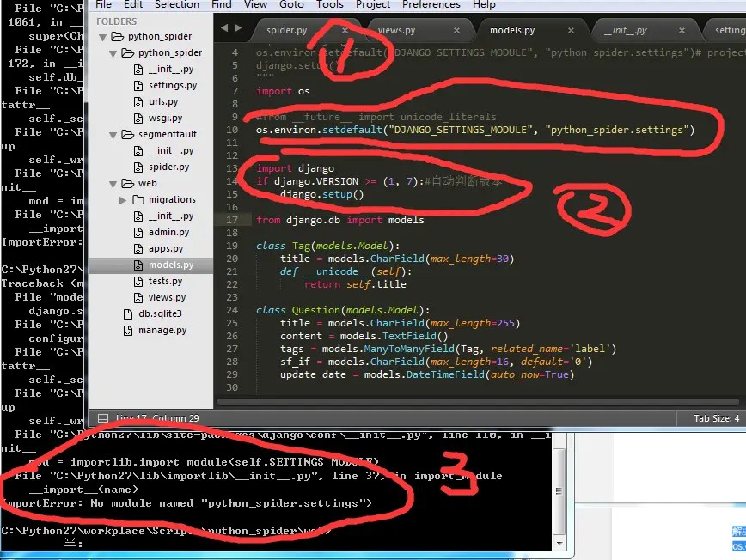Screen dimensions: 746x560
Task: Click the apps.py file icon
Action: point(138,248)
